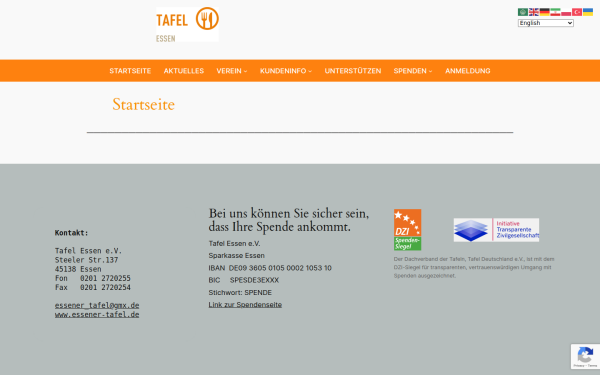Select the Arabic language flag

pos(523,12)
